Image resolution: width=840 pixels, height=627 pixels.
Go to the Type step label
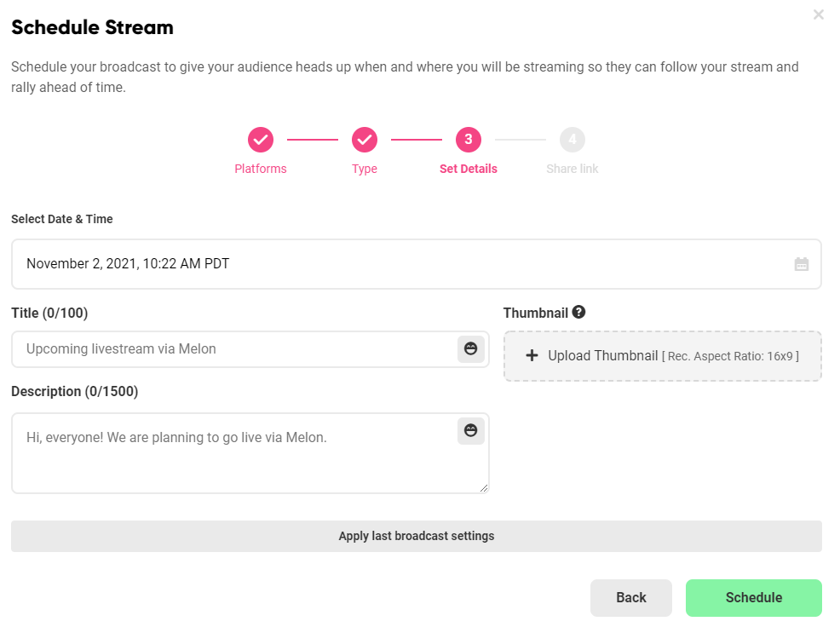click(x=365, y=169)
